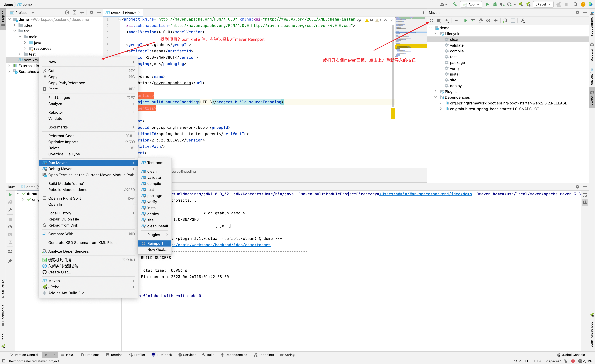The height and width of the screenshot is (364, 595).
Task: Select Reimport in Run Maven submenu
Action: (155, 243)
